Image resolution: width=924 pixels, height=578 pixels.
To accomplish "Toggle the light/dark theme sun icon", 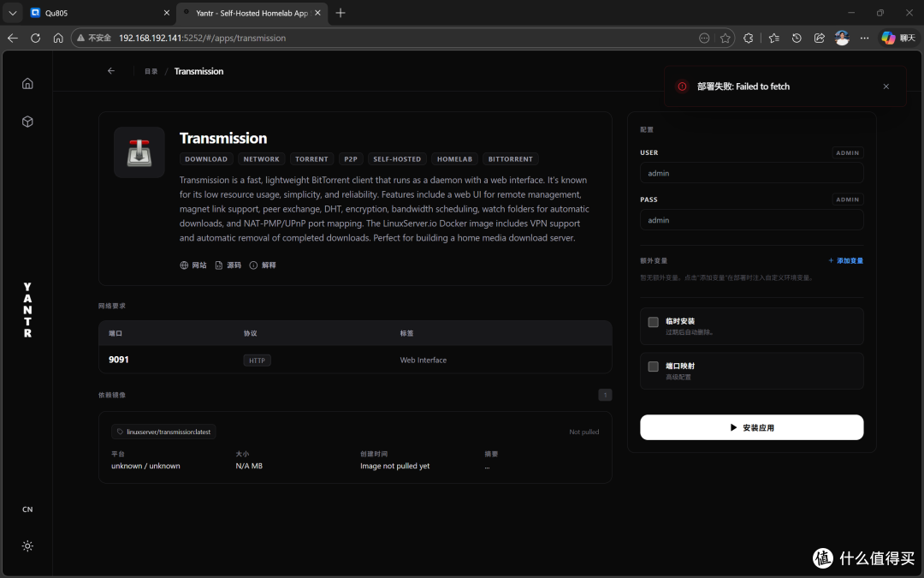I will coord(27,546).
